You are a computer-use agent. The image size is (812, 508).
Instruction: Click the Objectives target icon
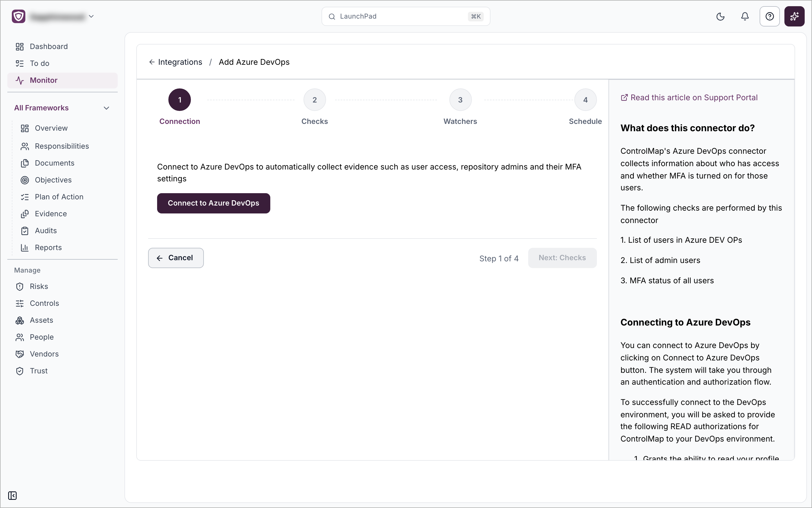(x=25, y=180)
